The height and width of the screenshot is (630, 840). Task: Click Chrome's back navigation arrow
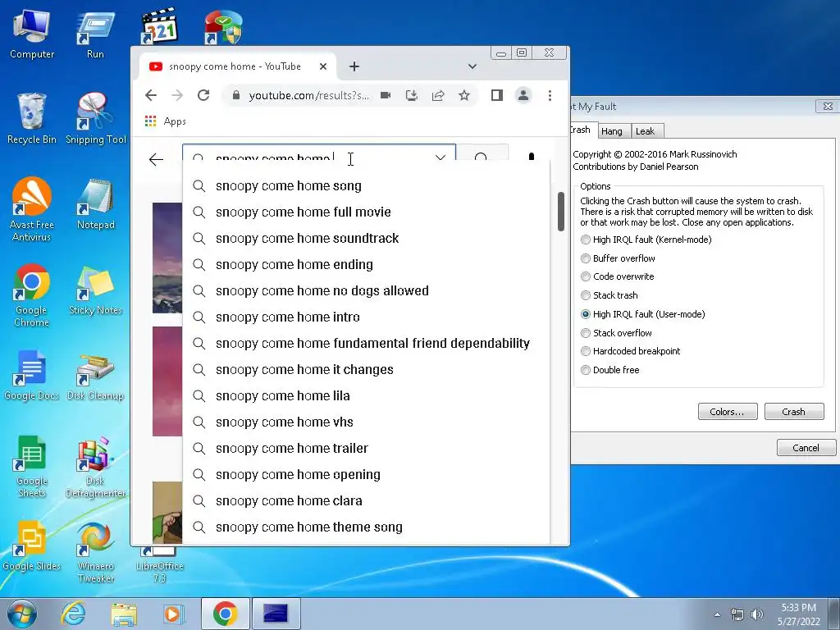151,95
